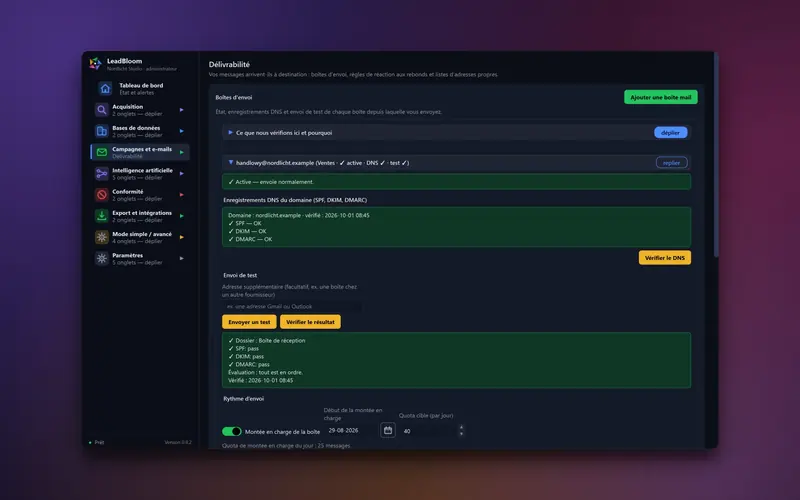Expand Mode simple / avancé arrow
Screen dimensions: 800x500
(182, 237)
